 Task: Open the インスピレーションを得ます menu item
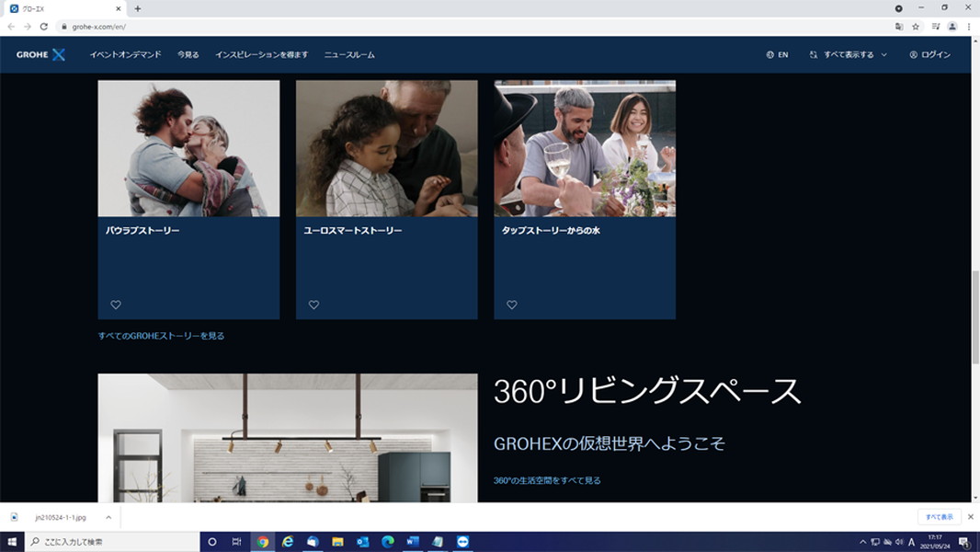pos(261,55)
